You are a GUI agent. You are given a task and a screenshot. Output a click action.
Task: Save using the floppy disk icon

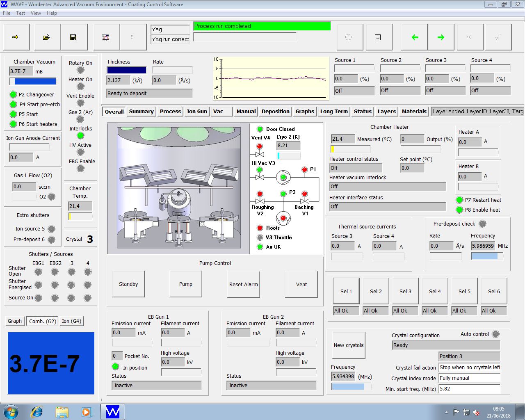(73, 37)
